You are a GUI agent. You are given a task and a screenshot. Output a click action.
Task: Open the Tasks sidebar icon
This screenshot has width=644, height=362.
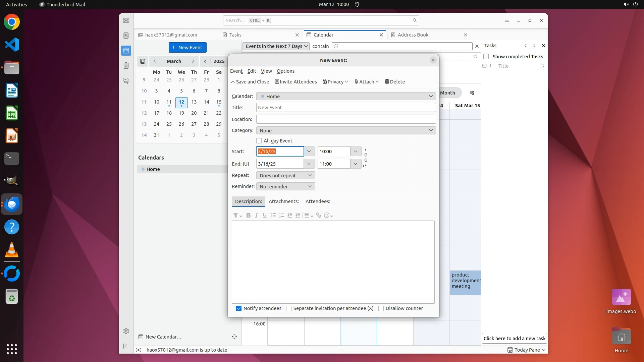click(x=126, y=66)
